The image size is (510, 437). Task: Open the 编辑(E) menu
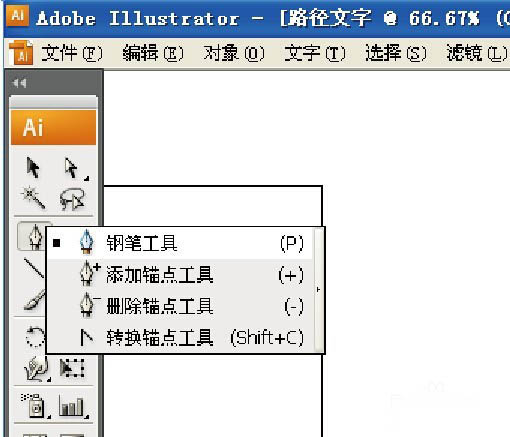point(153,53)
